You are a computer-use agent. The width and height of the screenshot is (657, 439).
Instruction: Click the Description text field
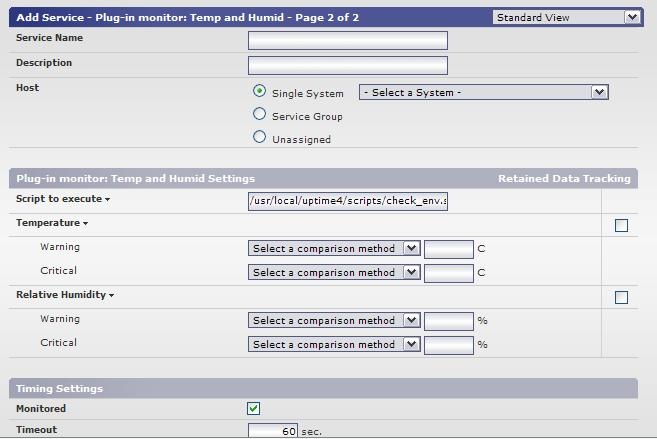(347, 65)
